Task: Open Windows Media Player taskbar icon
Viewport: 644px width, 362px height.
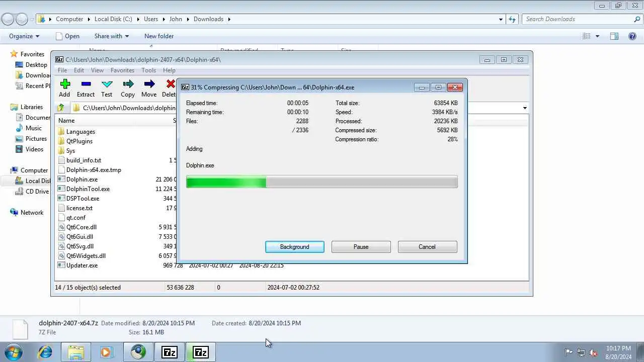Action: pos(106,352)
